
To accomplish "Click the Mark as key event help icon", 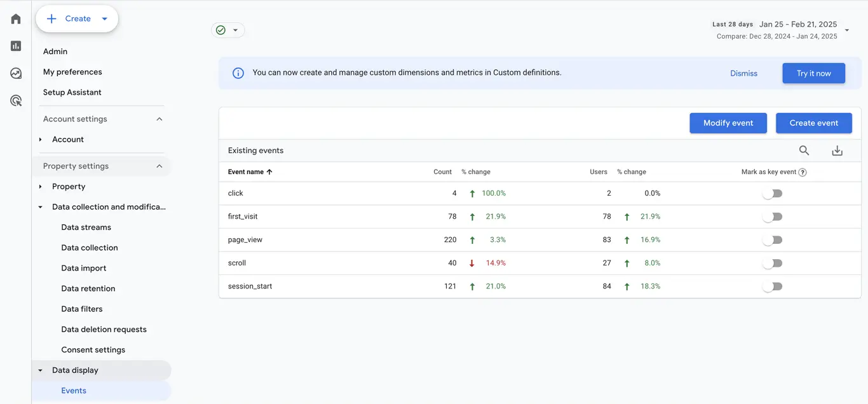I will point(803,172).
